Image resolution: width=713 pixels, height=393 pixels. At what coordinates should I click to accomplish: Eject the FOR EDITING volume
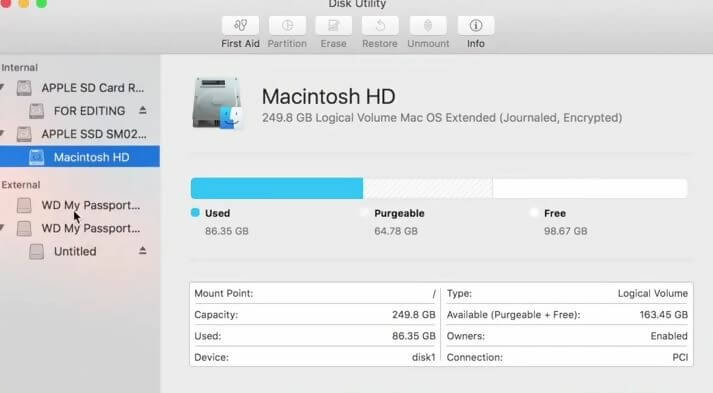coord(143,110)
